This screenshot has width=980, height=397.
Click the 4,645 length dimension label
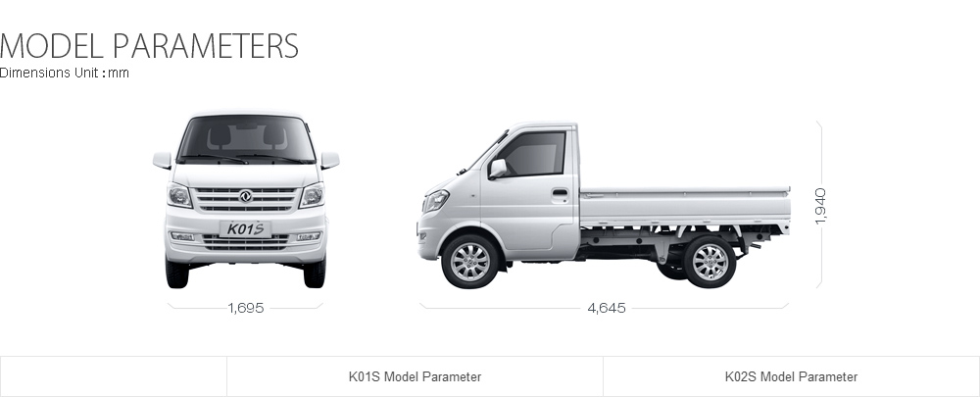(607, 308)
